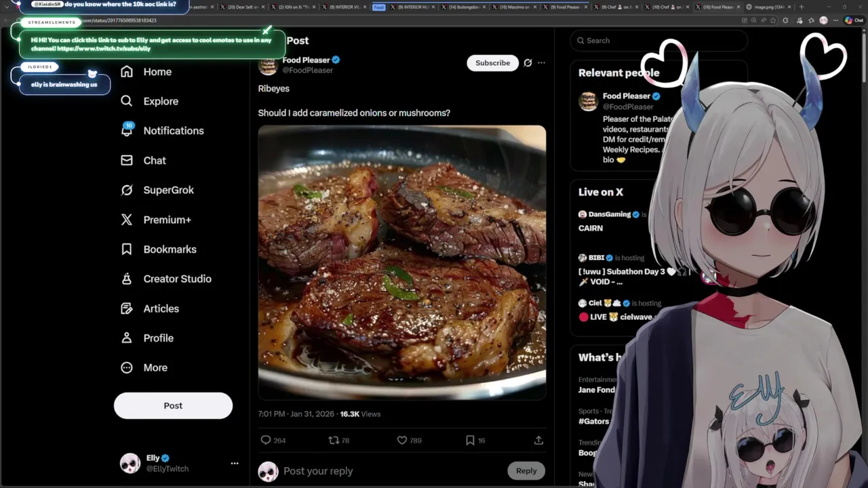Click the twitch.tv/subs/elly link in overlay
Viewport: 868px width, 488px height.
104,49
